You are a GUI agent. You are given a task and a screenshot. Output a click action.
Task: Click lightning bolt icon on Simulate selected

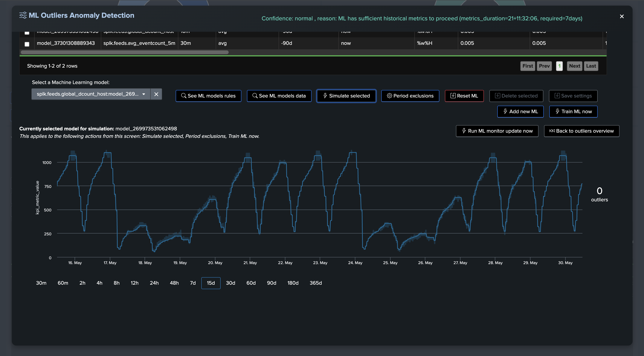325,96
